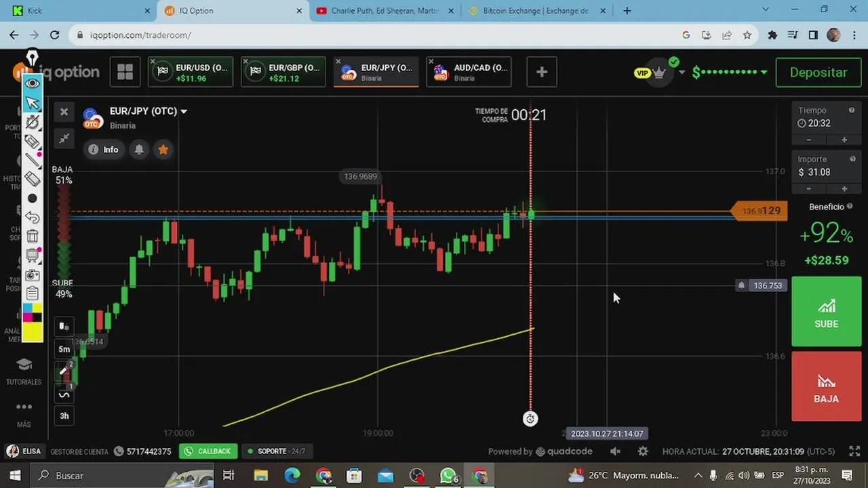This screenshot has width=868, height=488.
Task: Mute platform sound with speaker icon
Action: (615, 451)
